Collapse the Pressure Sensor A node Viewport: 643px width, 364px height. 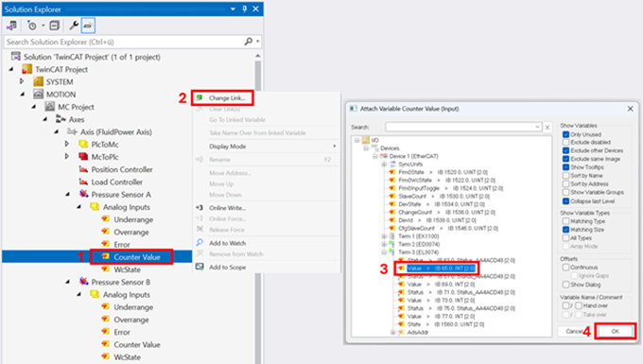[68, 195]
